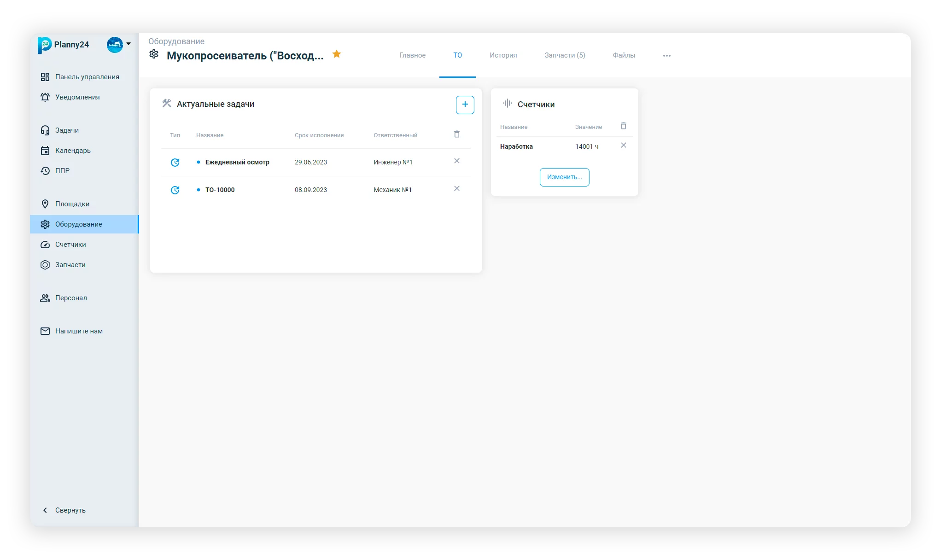This screenshot has height=560, width=940.
Task: Open Оборудование breadcrumb link
Action: (x=176, y=41)
